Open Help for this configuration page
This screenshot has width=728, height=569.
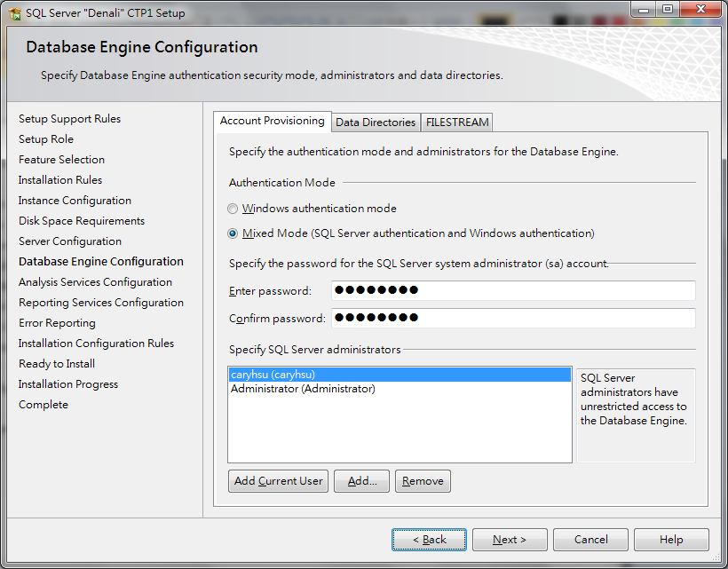pos(671,539)
